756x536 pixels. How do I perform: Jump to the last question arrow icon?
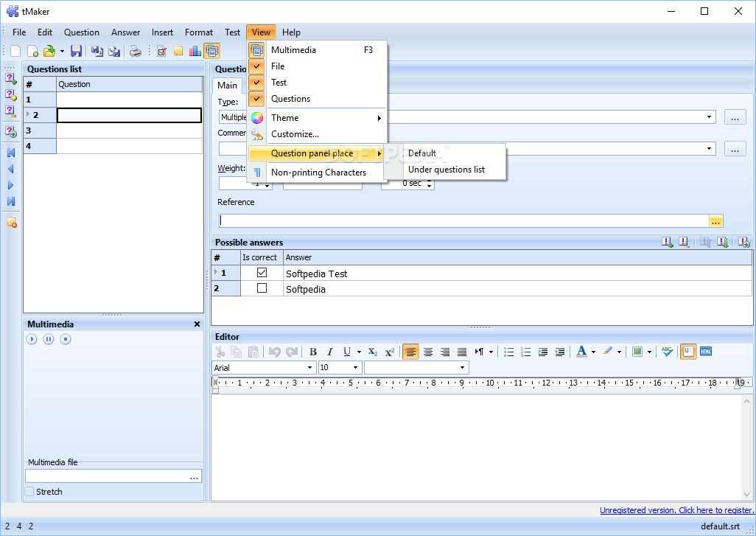[x=10, y=201]
